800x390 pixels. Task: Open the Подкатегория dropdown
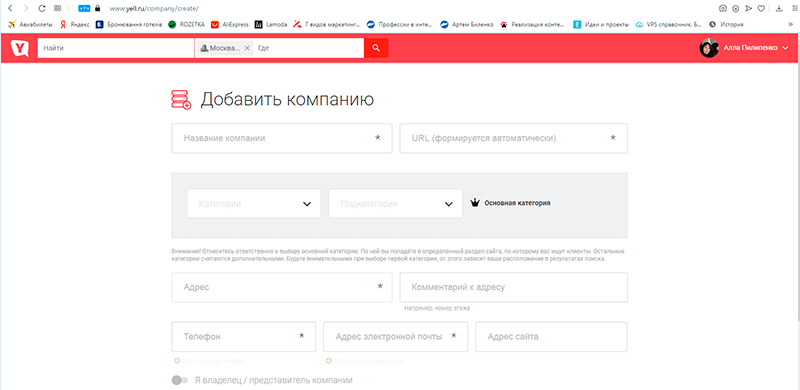(395, 204)
